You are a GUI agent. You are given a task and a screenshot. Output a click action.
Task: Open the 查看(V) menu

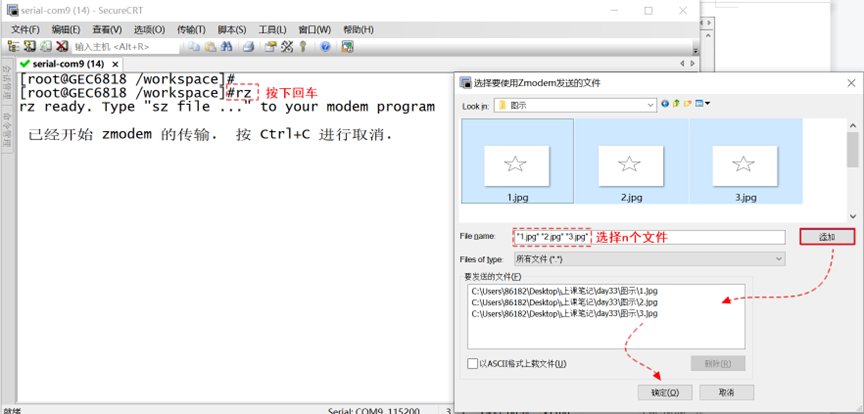coord(107,29)
